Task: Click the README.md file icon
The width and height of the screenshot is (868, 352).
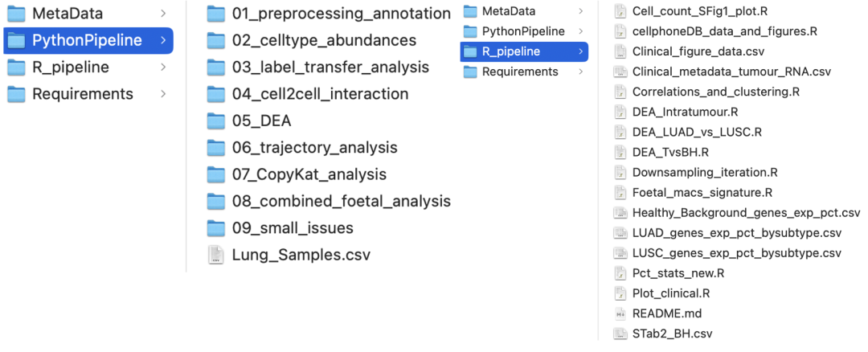Action: [x=620, y=313]
